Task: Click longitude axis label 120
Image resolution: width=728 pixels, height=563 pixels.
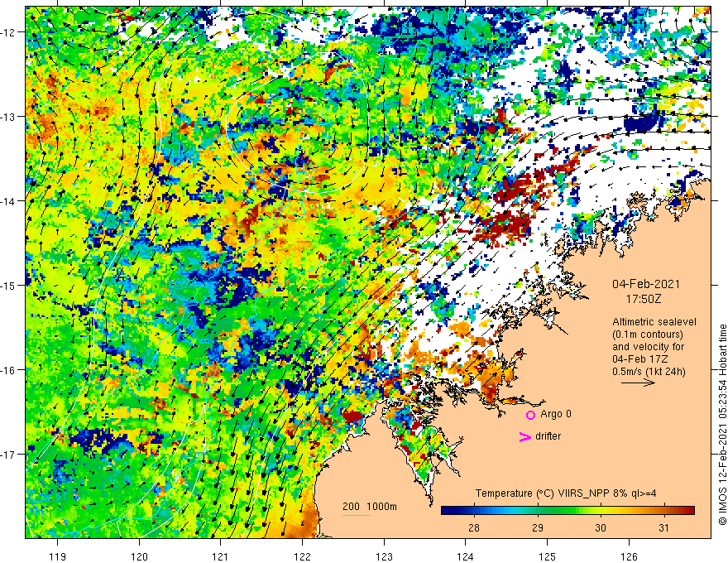Action: tap(139, 556)
